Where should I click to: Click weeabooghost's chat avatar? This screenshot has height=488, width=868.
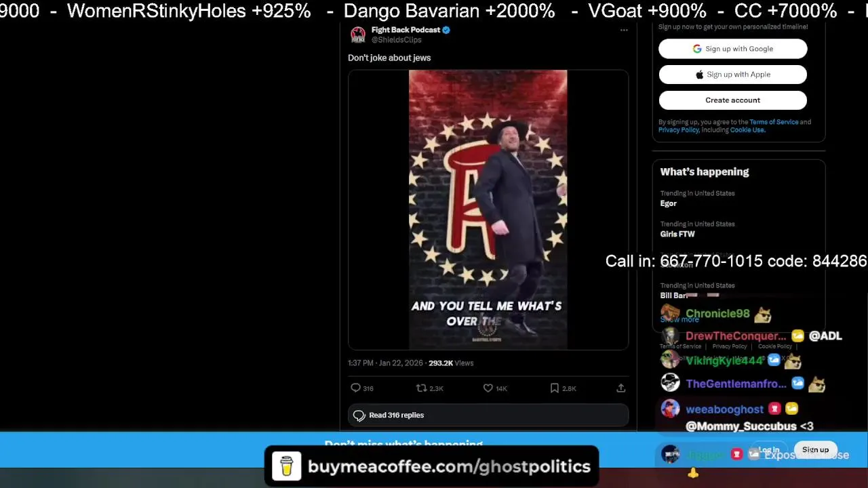[670, 409]
